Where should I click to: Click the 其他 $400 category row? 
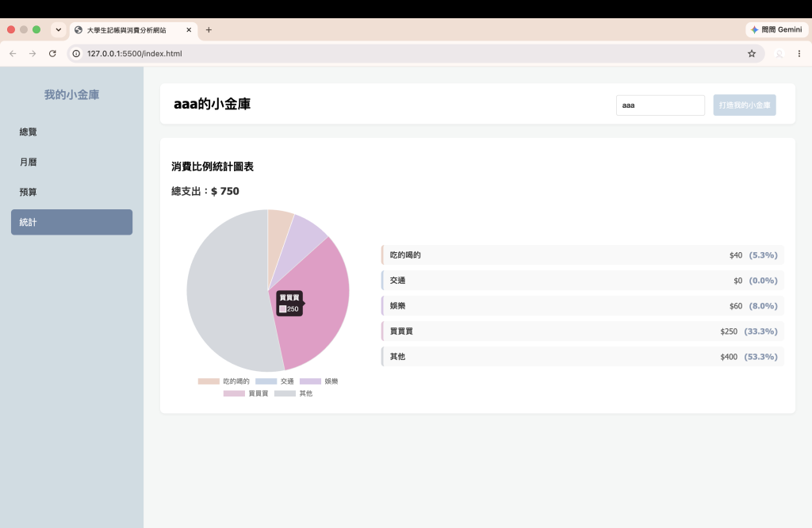coord(583,357)
